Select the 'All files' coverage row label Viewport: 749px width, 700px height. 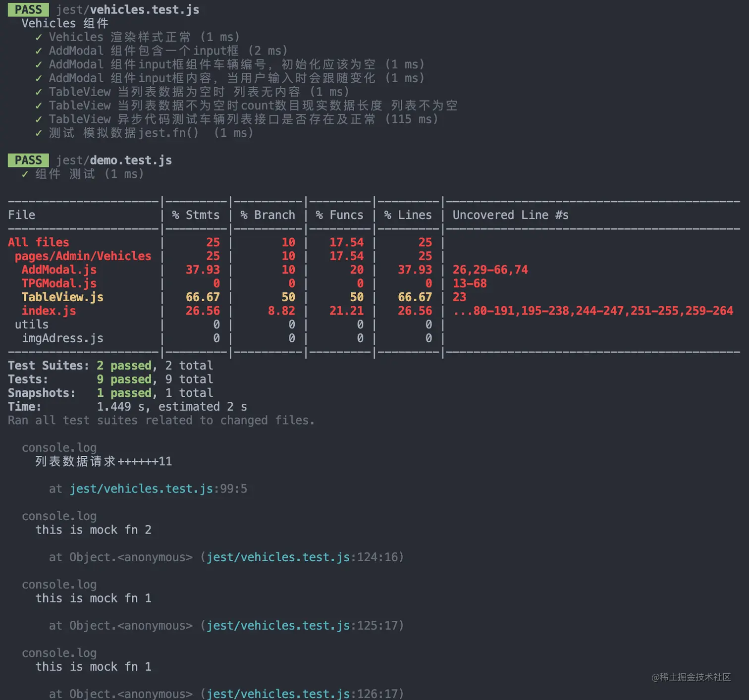(x=39, y=242)
